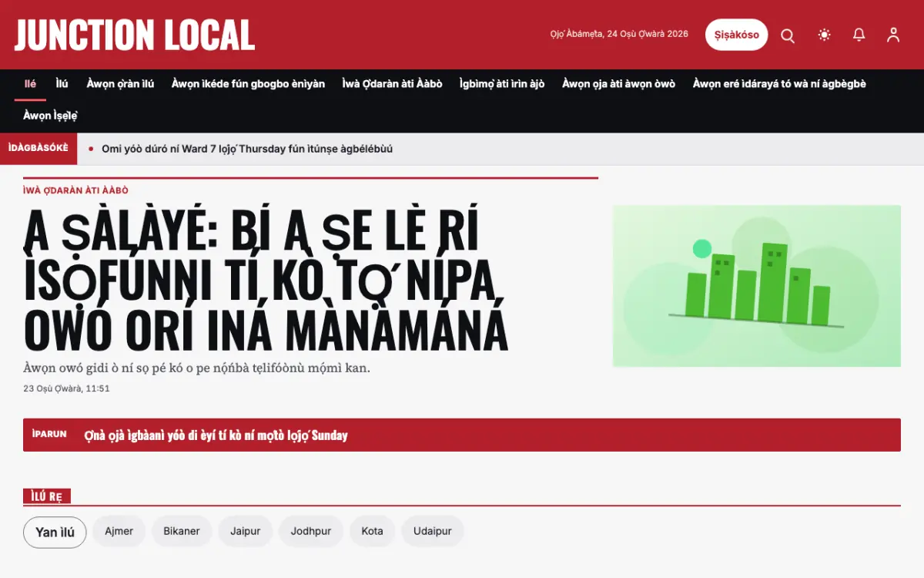Open the Ìlú menu item

[x=62, y=84]
